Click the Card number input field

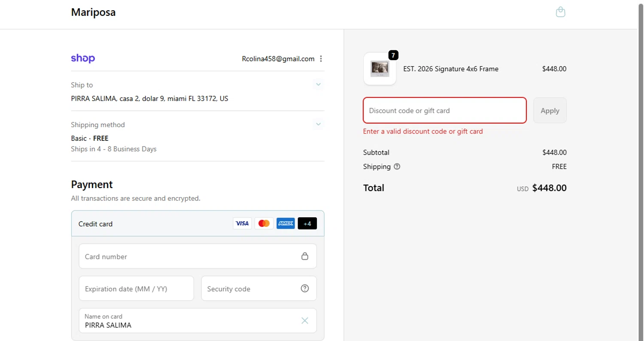tap(189, 256)
